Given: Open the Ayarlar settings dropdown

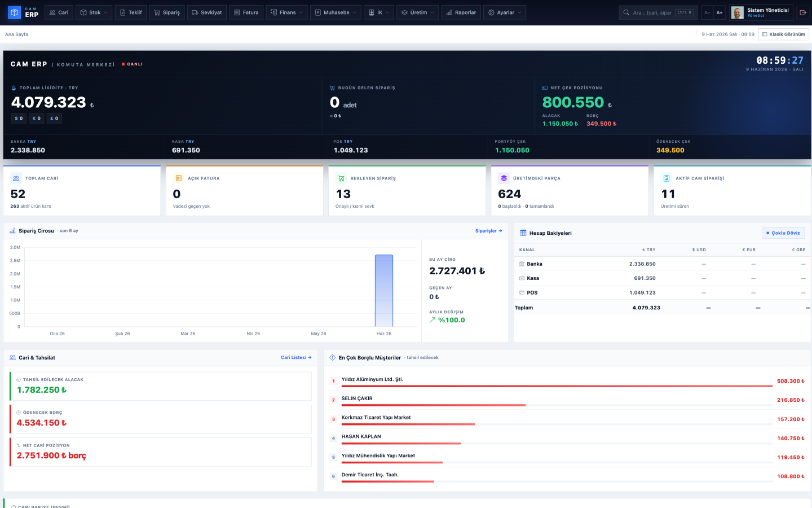Looking at the screenshot, I should 505,12.
